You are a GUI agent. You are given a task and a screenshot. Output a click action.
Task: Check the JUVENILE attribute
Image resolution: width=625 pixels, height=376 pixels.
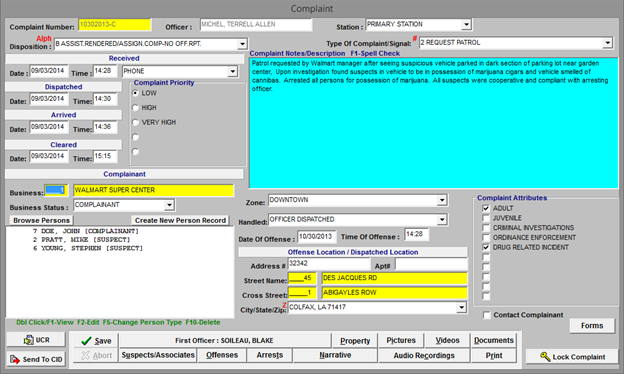coord(485,218)
